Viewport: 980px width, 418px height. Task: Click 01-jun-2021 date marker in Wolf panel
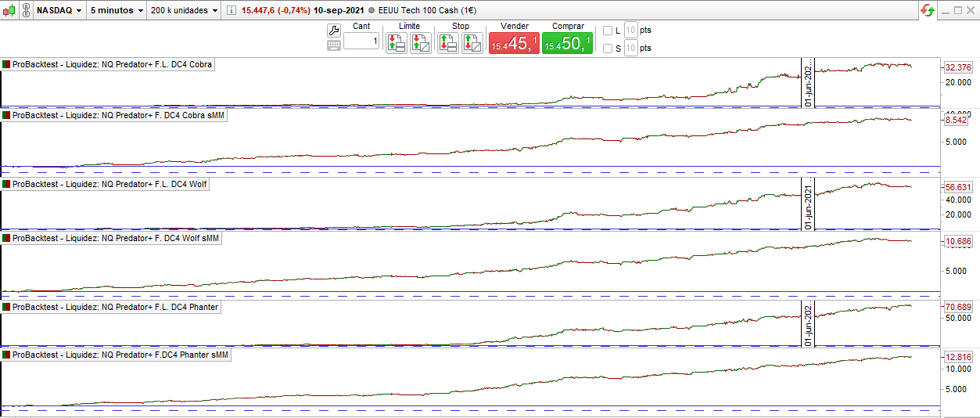pos(808,204)
